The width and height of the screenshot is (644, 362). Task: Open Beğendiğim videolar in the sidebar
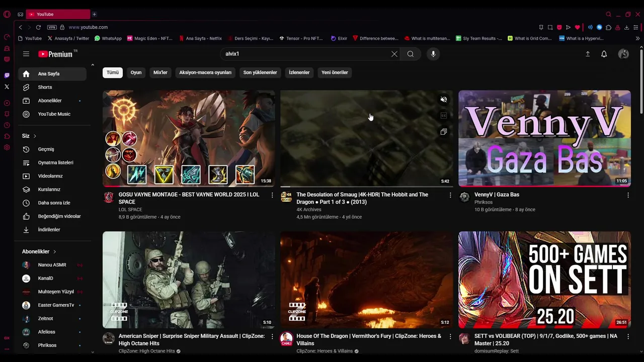(52, 216)
